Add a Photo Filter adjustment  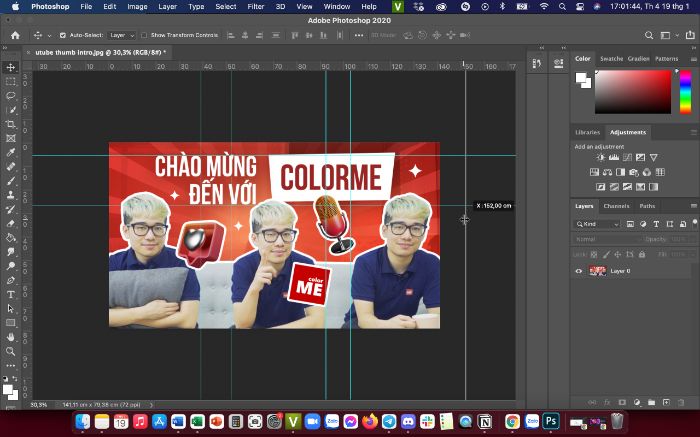click(633, 172)
